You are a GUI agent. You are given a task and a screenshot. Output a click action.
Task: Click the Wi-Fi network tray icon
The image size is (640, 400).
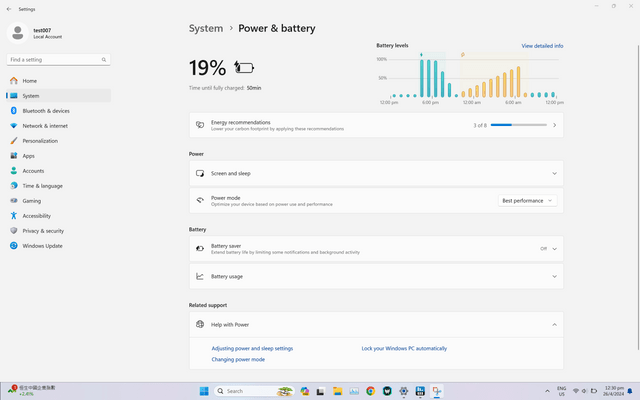click(576, 391)
